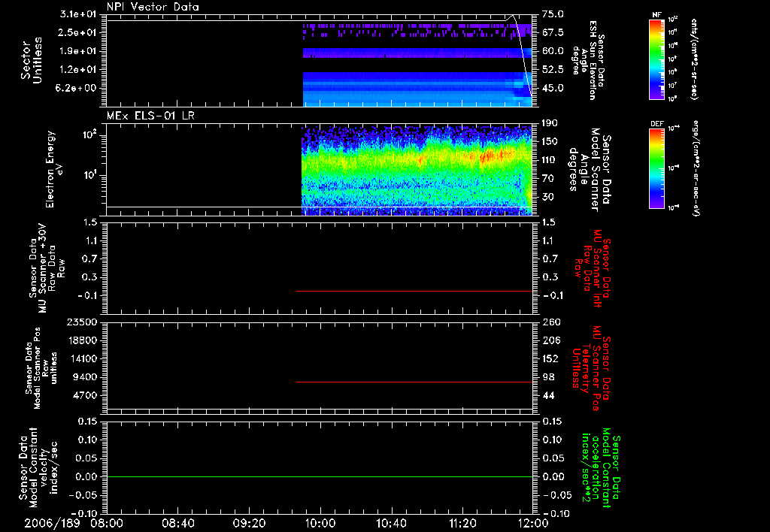Image resolution: width=770 pixels, height=532 pixels.
Task: Click the 30 scanner angle tick
Action: tap(547, 197)
